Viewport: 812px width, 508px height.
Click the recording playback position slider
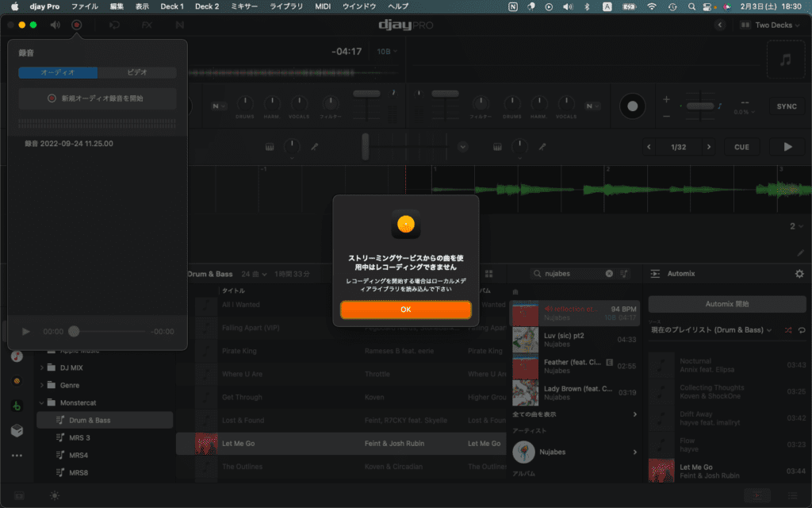pyautogui.click(x=74, y=331)
